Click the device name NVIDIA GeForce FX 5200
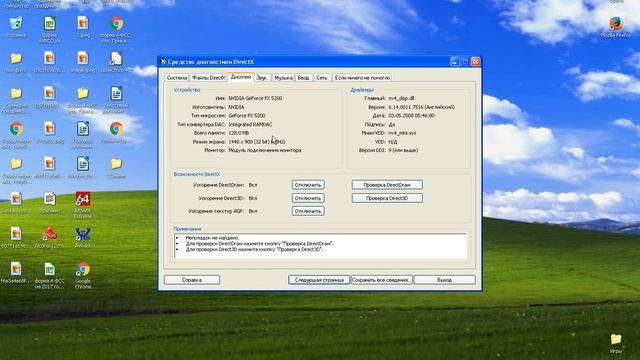The image size is (640, 360). [x=255, y=98]
